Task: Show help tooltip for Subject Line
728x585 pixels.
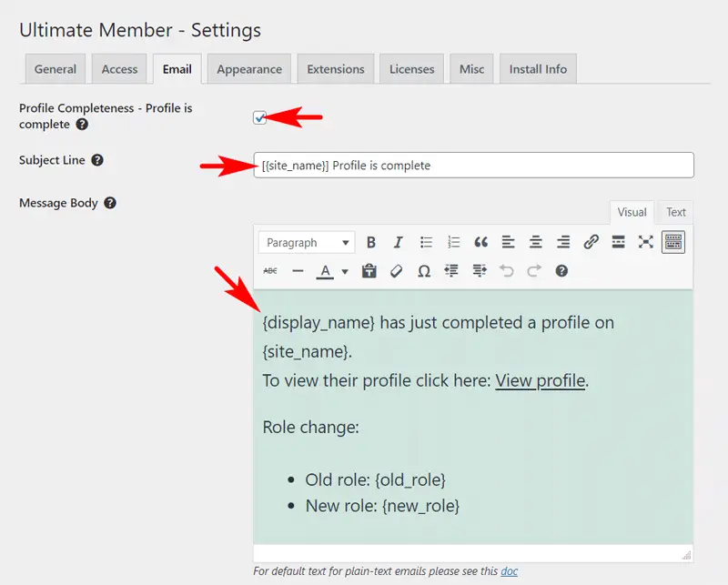Action: click(97, 160)
